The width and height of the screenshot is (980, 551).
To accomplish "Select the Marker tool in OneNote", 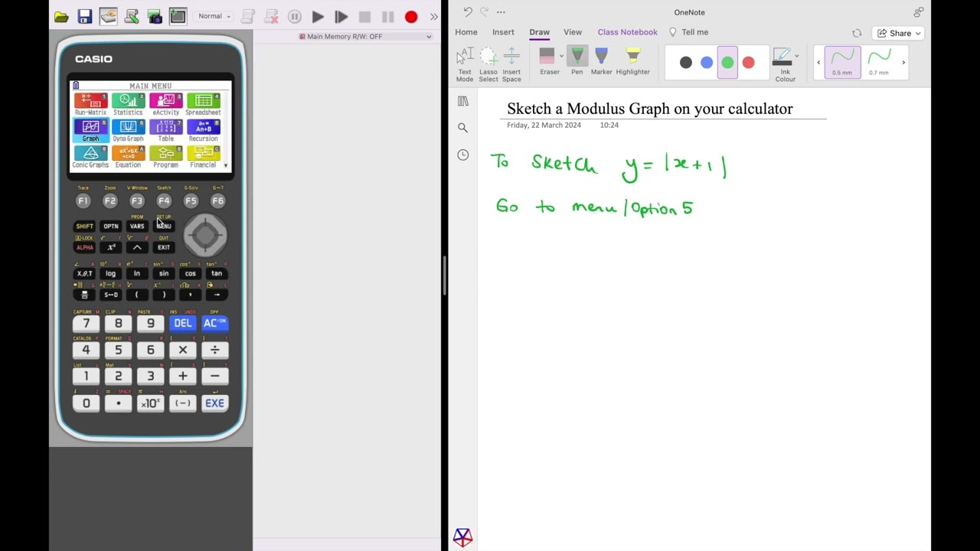I will [601, 62].
